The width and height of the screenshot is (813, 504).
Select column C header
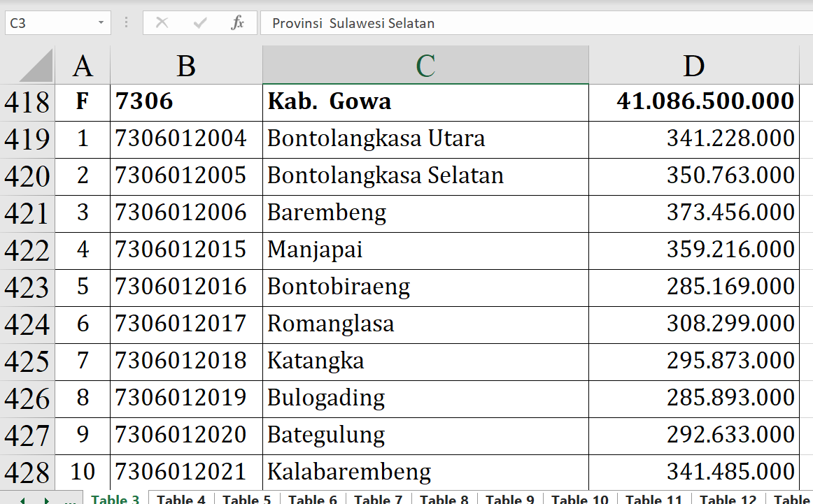click(x=425, y=66)
